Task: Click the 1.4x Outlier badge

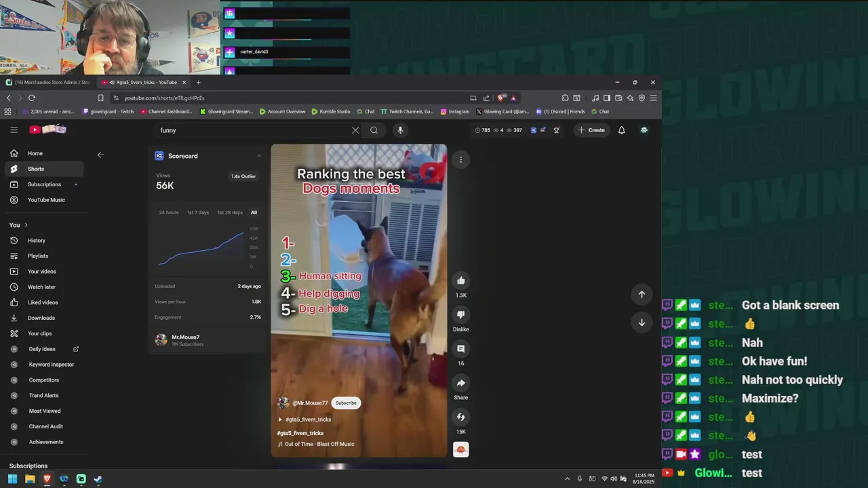Action: click(x=243, y=176)
